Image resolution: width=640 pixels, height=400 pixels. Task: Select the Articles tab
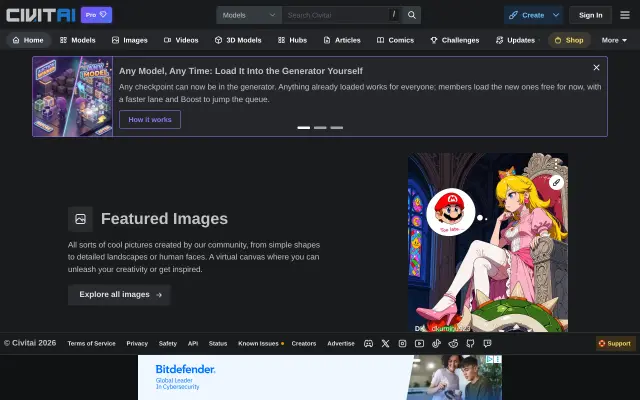tap(342, 40)
